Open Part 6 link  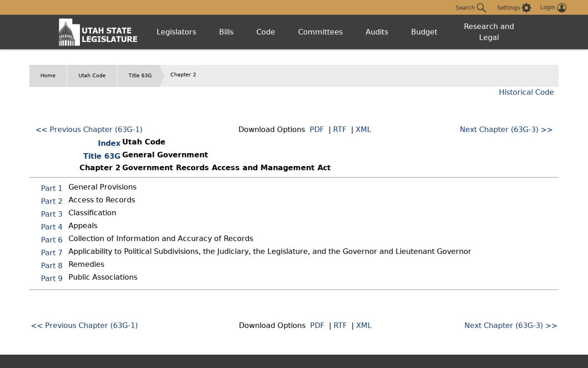pos(51,240)
